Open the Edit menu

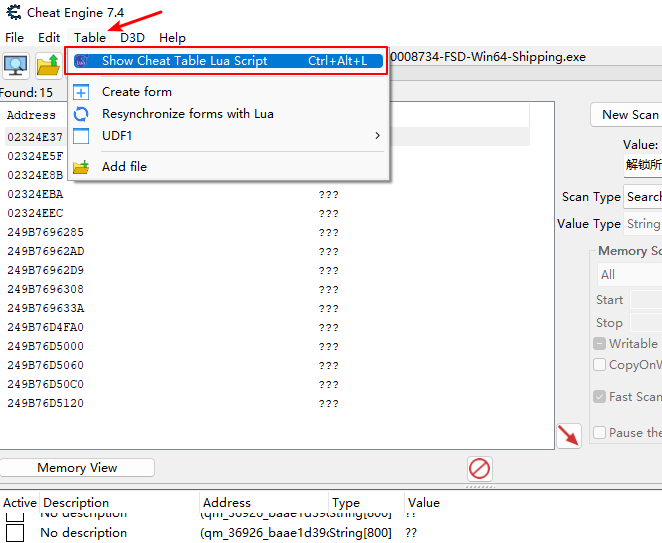pos(49,38)
